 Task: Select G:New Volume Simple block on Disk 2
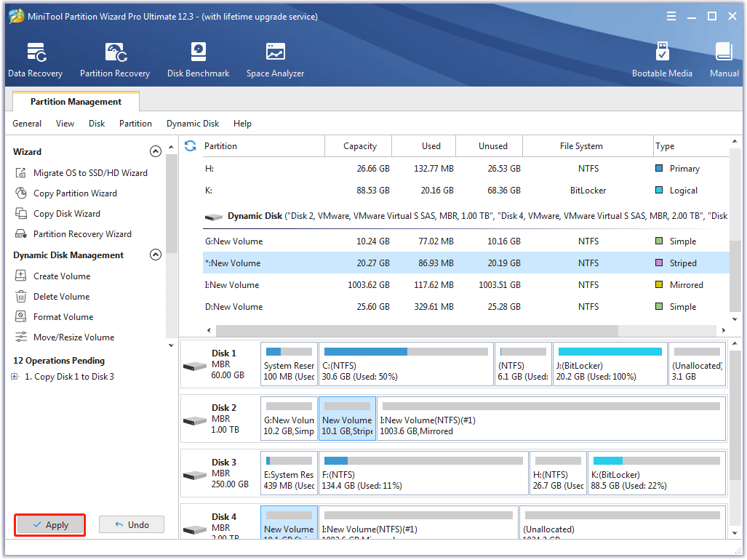tap(289, 419)
